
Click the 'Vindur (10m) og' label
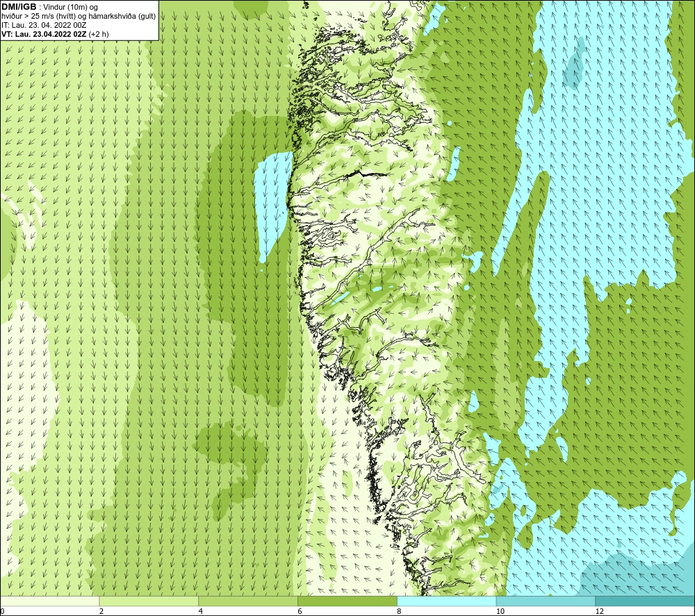pyautogui.click(x=71, y=8)
